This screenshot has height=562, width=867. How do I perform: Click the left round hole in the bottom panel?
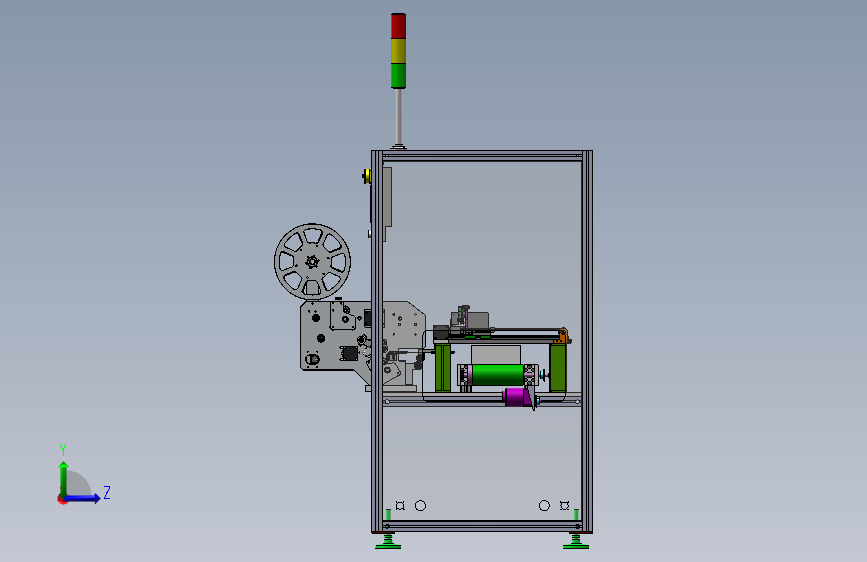click(420, 506)
